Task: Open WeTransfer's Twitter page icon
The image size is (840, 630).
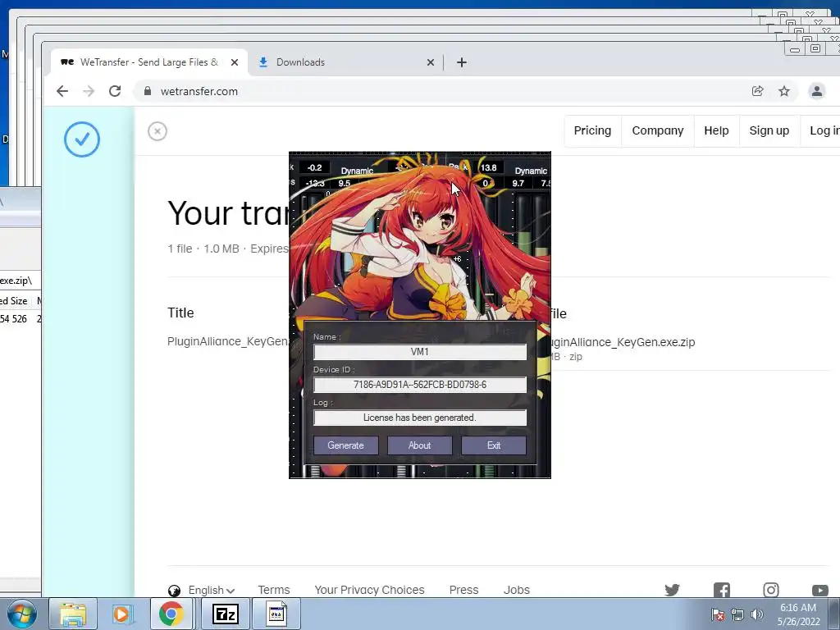Action: pos(673,590)
